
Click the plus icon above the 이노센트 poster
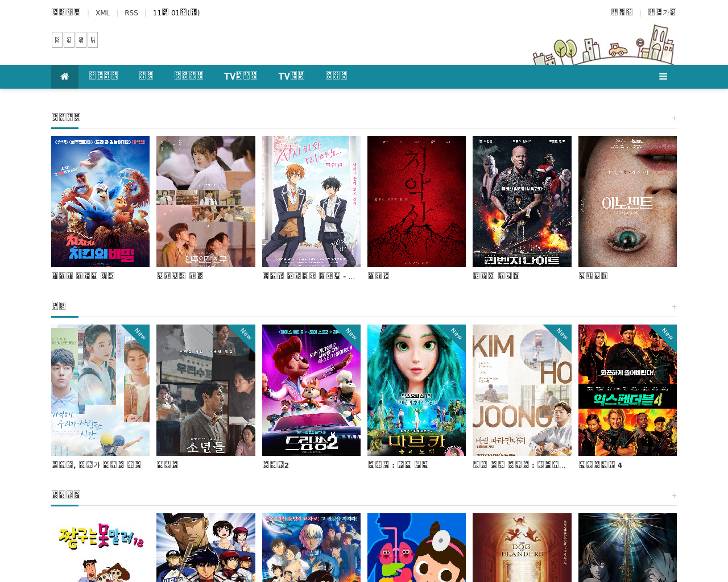point(674,118)
